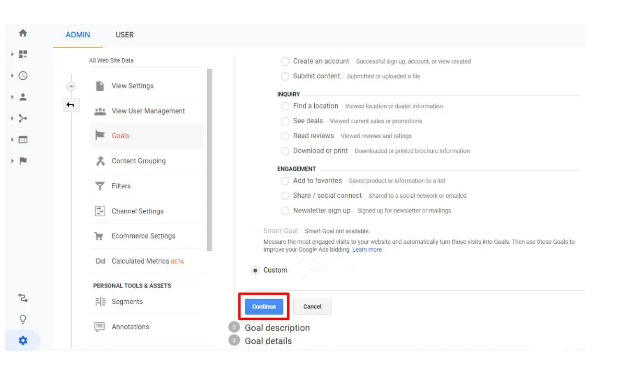Click the view column vertical scrollbar

coord(210,160)
